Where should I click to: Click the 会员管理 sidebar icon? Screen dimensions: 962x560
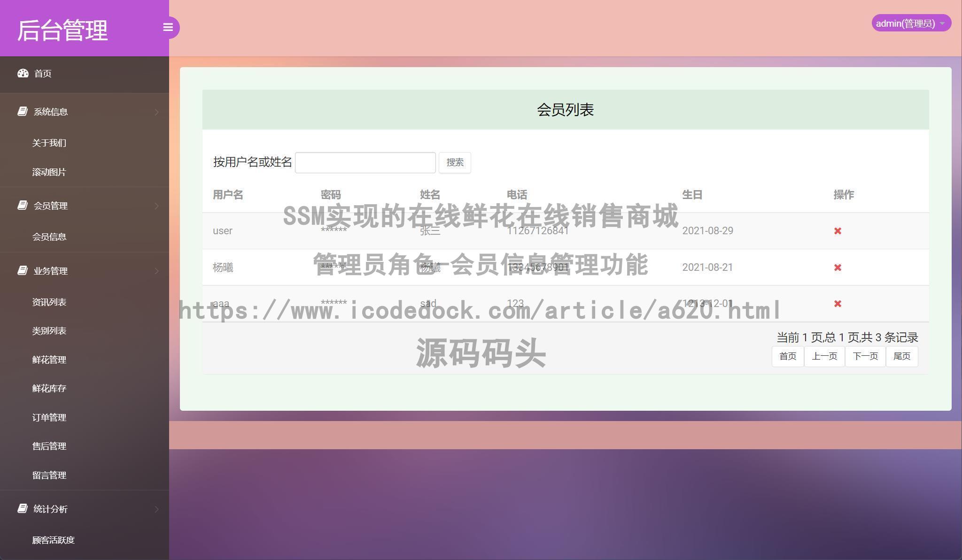click(x=23, y=205)
